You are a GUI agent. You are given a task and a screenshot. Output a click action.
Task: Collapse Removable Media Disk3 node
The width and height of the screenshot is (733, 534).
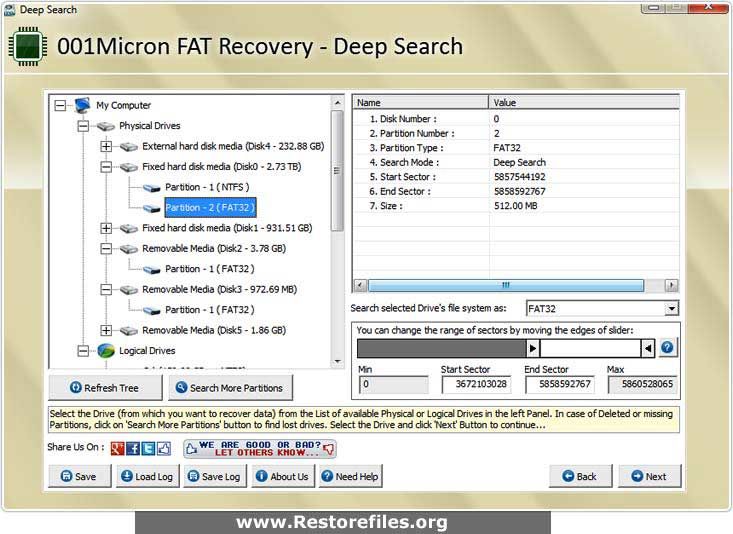[106, 289]
